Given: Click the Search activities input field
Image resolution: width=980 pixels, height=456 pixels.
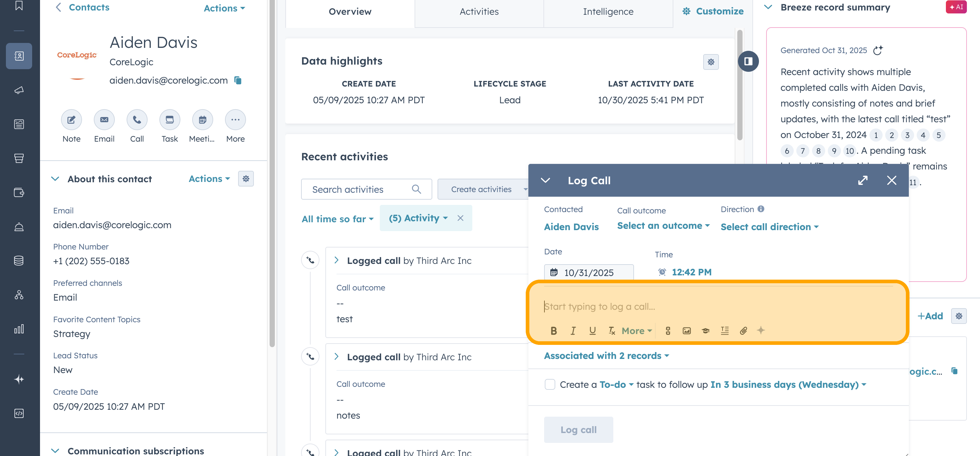Looking at the screenshot, I should pos(359,189).
